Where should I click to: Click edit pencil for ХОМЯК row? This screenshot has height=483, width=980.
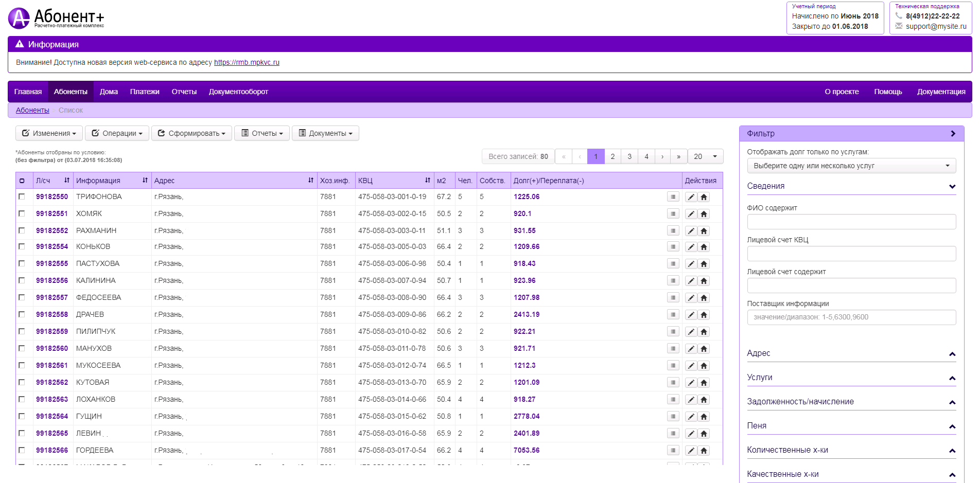[x=691, y=214]
